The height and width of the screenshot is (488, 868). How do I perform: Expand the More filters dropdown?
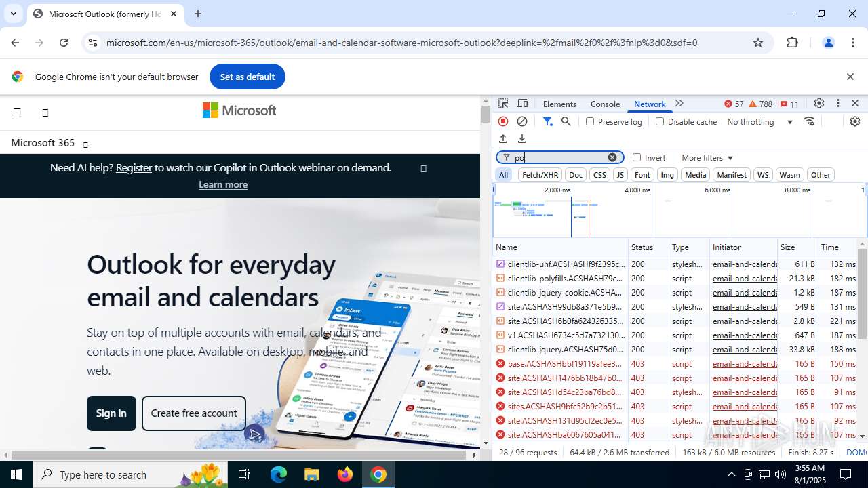point(707,157)
